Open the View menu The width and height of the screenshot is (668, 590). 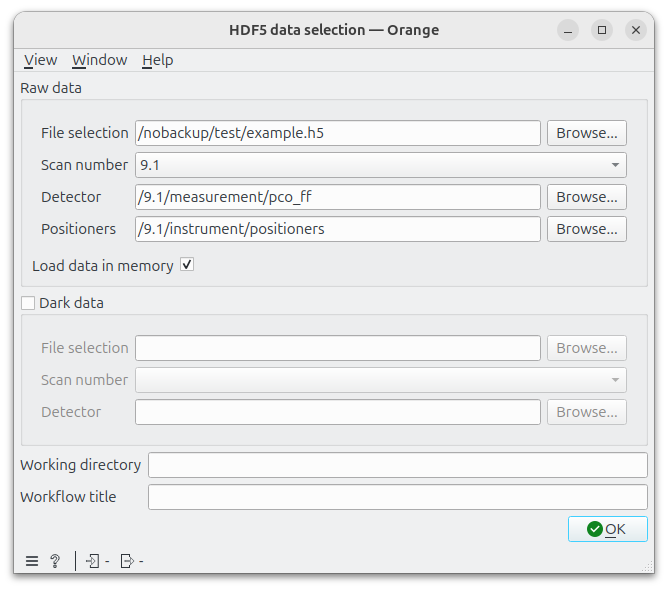point(40,60)
